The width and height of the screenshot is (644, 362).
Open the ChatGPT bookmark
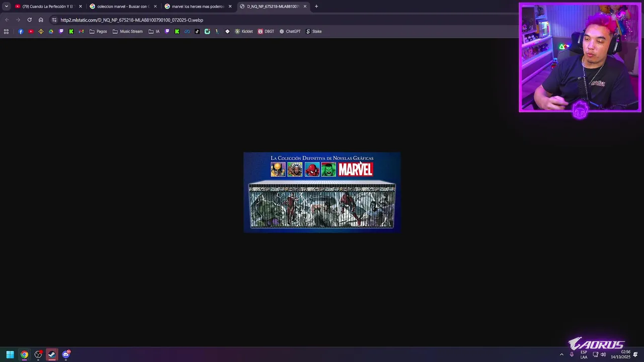tap(290, 31)
